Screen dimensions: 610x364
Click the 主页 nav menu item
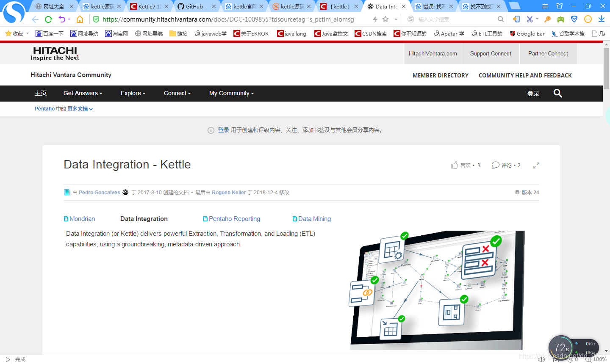41,93
